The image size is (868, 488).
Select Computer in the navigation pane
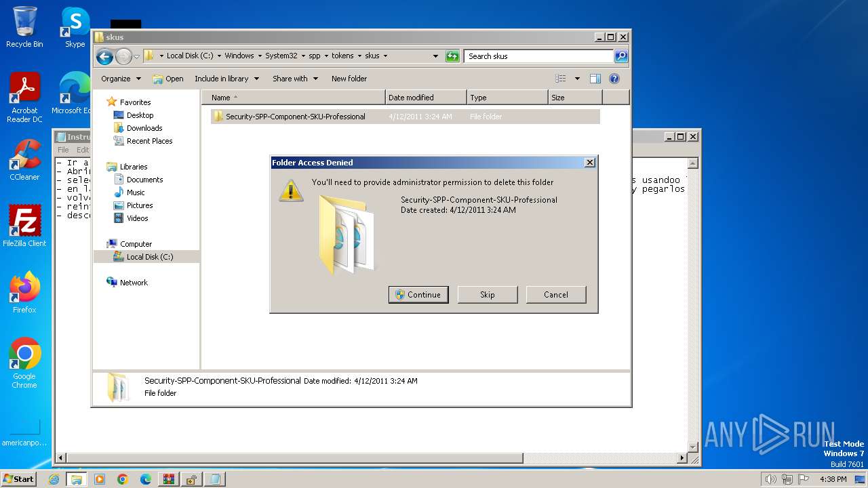pos(136,244)
